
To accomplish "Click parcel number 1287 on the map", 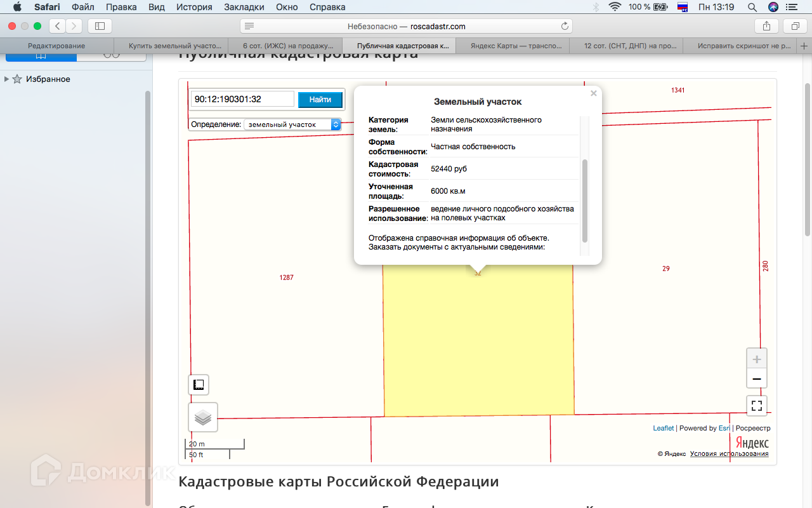I will click(286, 277).
